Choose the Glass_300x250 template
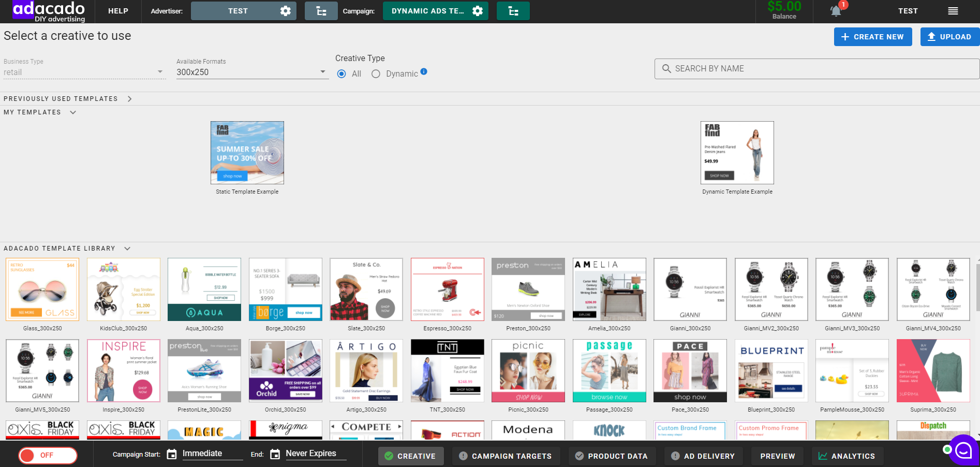Screen dimensions: 980x467 click(x=42, y=289)
